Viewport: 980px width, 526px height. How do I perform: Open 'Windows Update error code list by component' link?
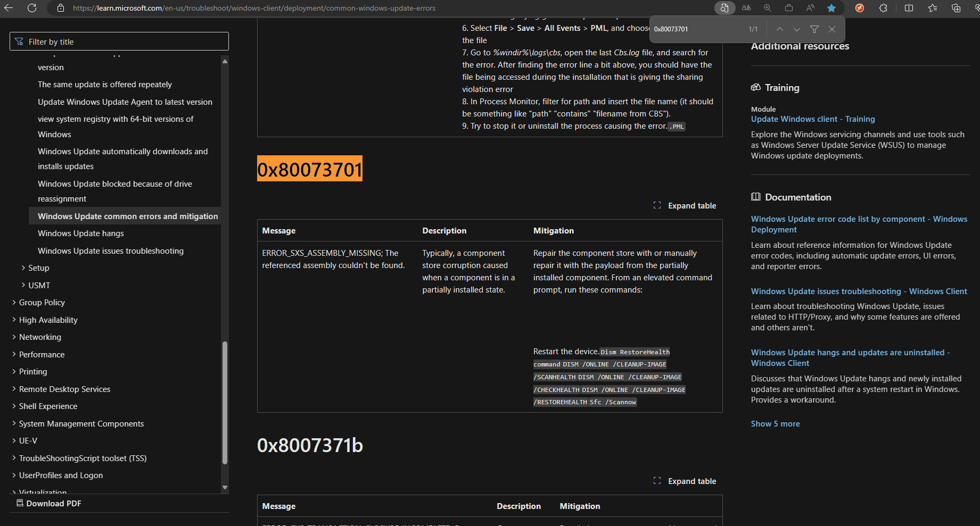(859, 224)
